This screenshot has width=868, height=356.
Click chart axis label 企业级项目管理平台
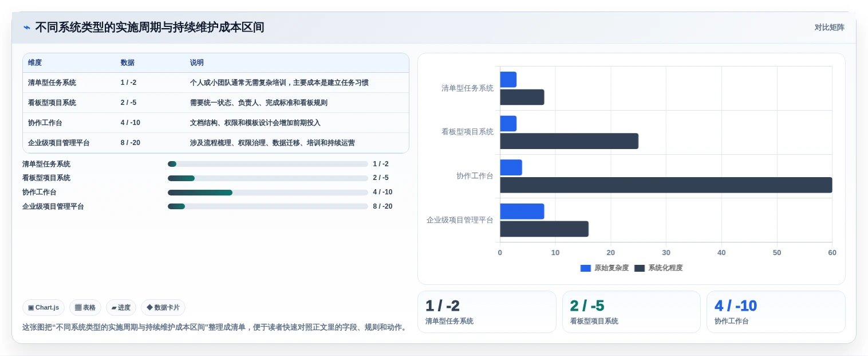460,220
